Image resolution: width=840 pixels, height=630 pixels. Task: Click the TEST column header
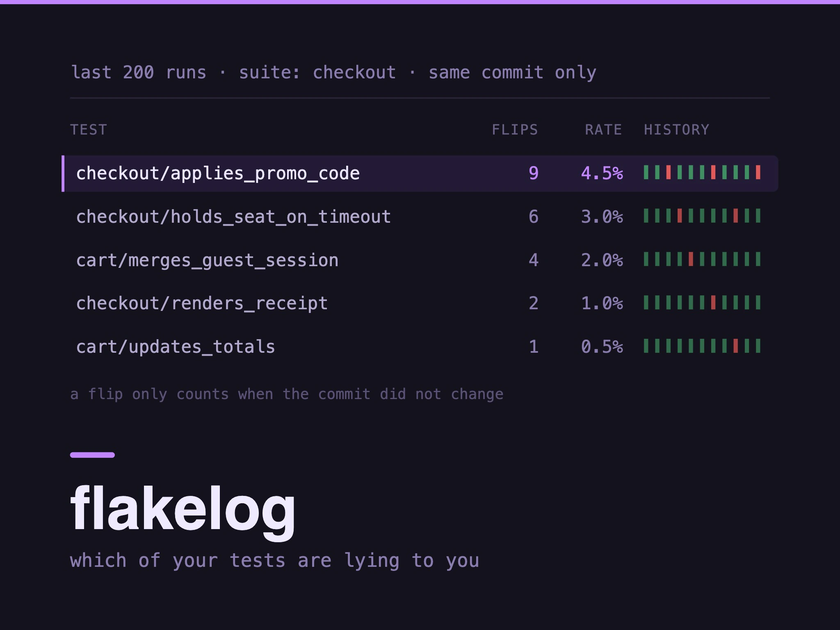(89, 130)
